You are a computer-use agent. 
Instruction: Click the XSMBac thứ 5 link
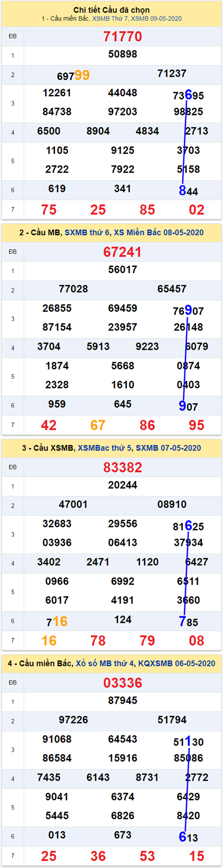pyautogui.click(x=105, y=448)
